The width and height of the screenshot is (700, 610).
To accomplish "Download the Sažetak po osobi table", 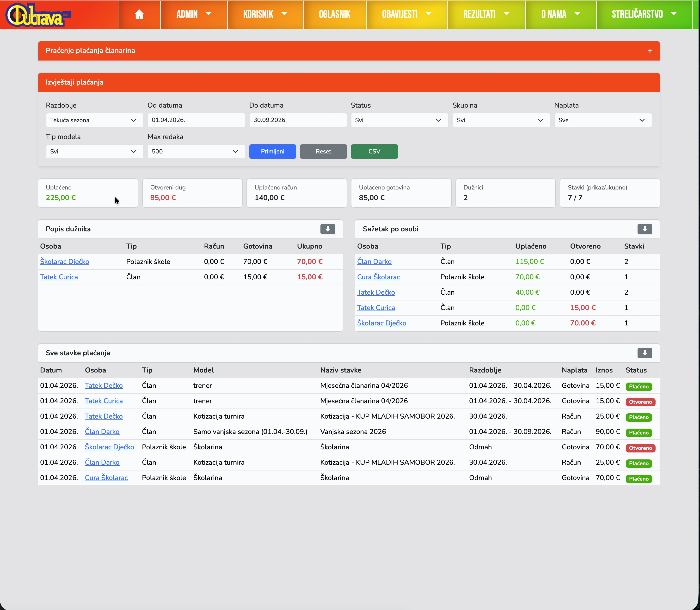I will (644, 229).
